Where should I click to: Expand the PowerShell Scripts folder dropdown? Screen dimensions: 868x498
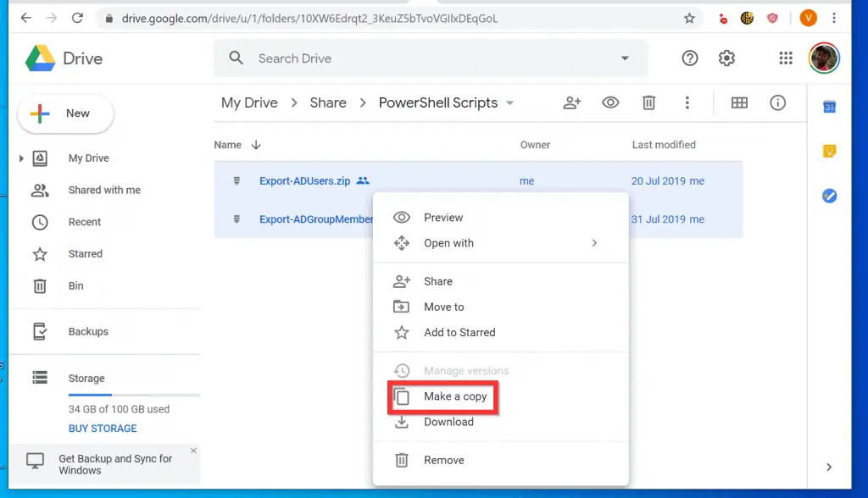tap(509, 102)
